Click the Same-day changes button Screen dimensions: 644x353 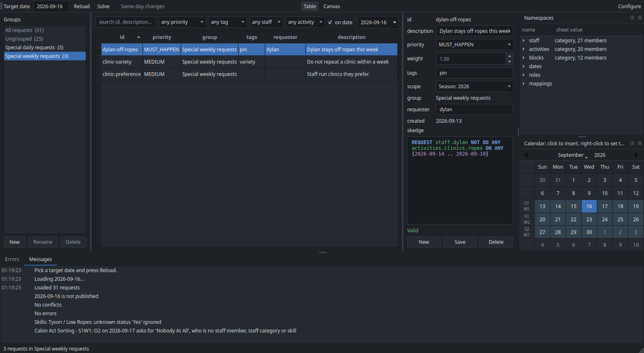142,6
